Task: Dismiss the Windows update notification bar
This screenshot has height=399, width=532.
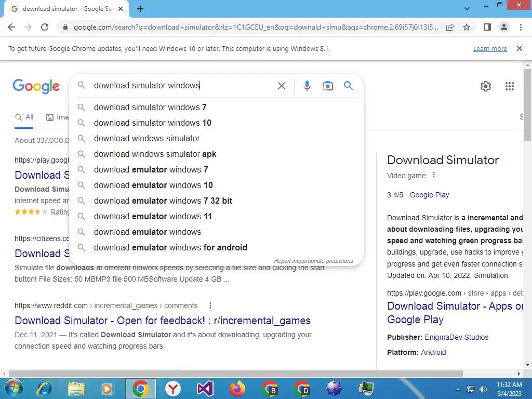Action: (x=520, y=48)
